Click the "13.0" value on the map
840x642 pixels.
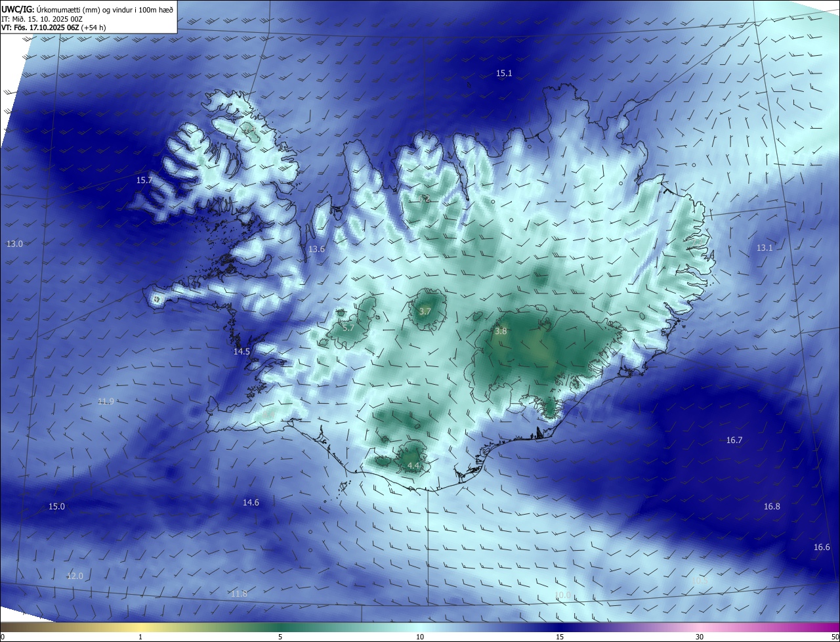(14, 244)
